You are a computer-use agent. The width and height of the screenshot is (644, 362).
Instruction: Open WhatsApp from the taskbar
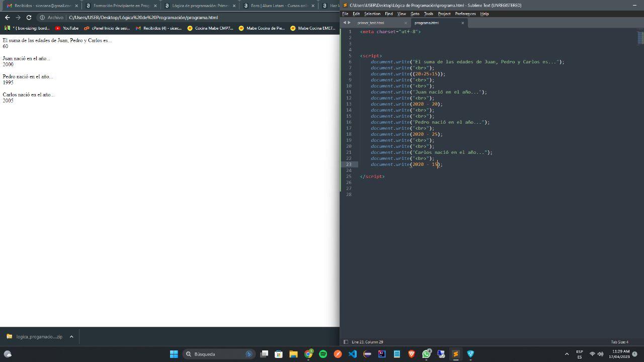coord(426,354)
